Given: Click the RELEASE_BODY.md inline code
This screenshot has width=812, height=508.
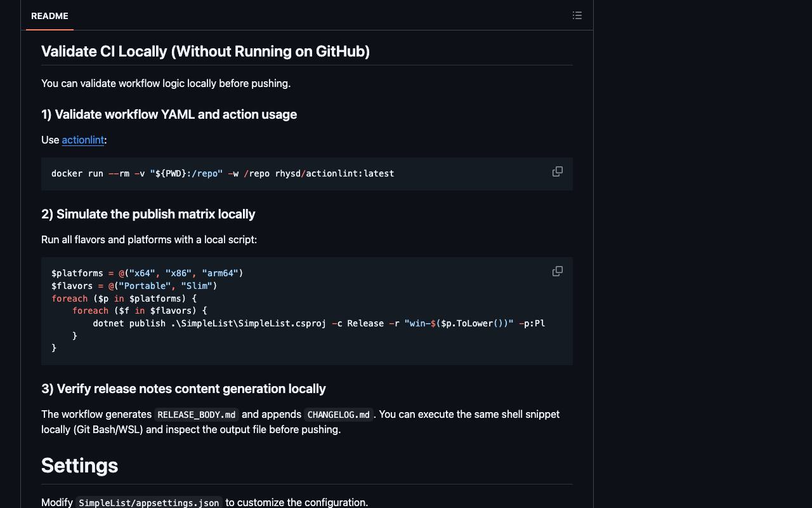Looking at the screenshot, I should (197, 415).
